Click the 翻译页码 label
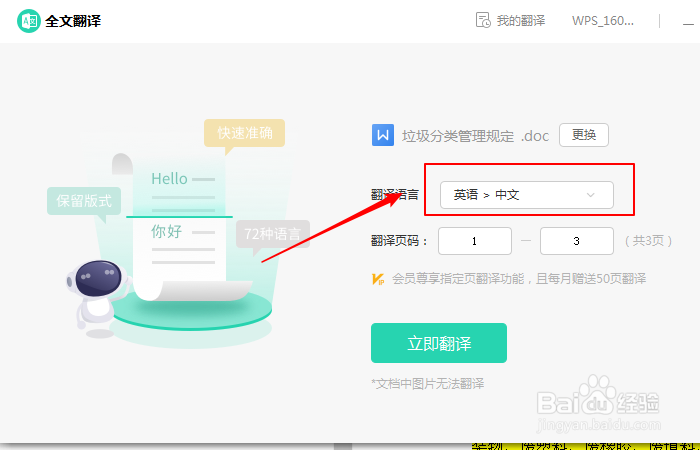 click(x=400, y=241)
